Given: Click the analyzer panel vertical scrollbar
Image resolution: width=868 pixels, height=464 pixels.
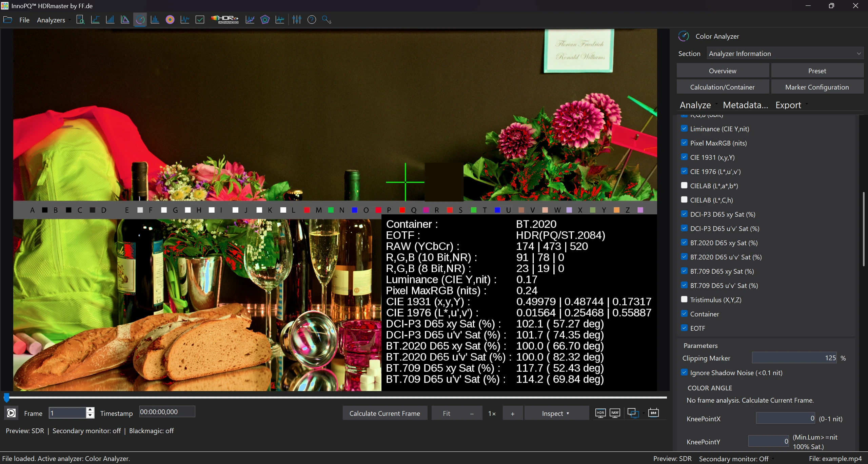Looking at the screenshot, I should (x=863, y=229).
